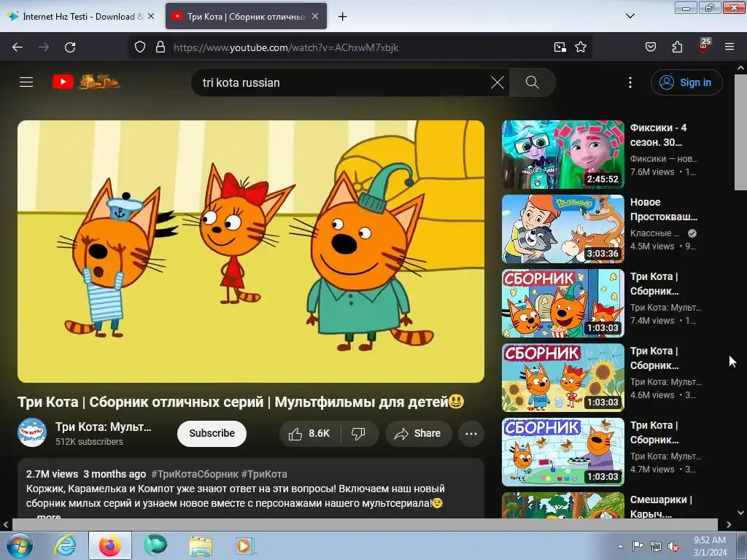The image size is (747, 560).
Task: Close the İnternet Hız Testi tab
Action: [151, 16]
